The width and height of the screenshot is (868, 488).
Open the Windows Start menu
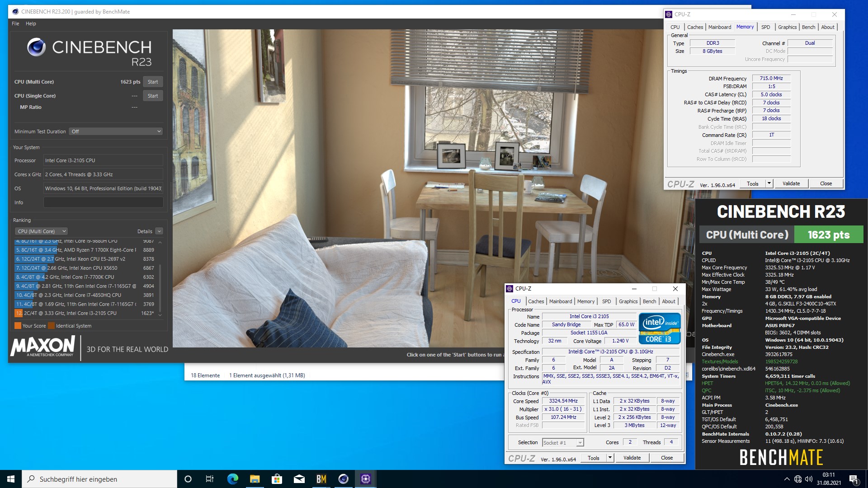tap(11, 479)
